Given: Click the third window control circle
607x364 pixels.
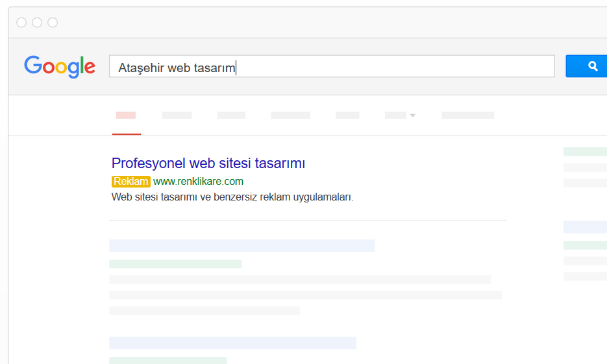Looking at the screenshot, I should pos(53,23).
